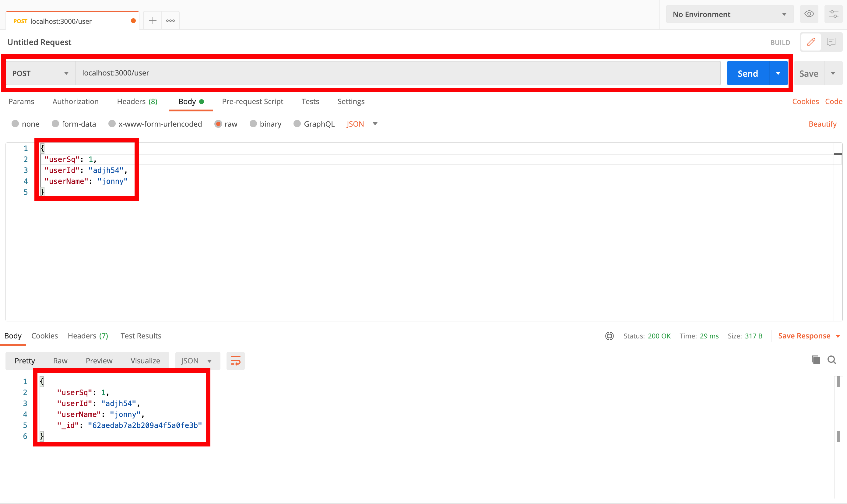
Task: Click the environment quick look eye icon
Action: click(809, 14)
